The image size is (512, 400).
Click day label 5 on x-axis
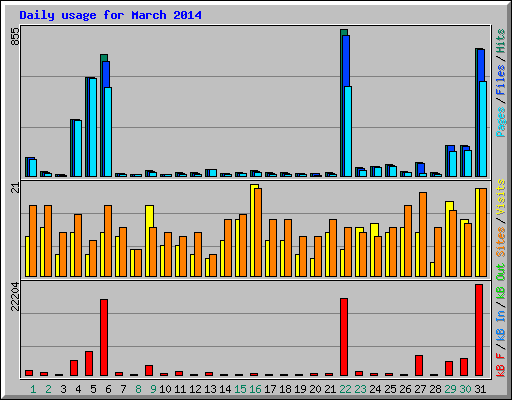point(93,389)
